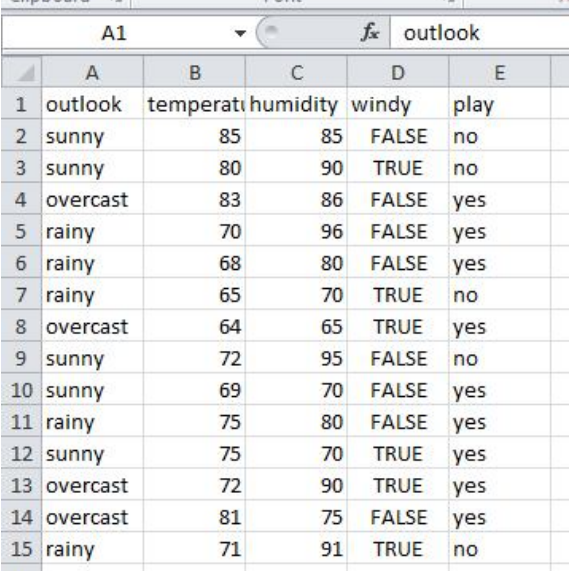This screenshot has height=571, width=584.
Task: Select cell E15 containing no
Action: pyautogui.click(x=499, y=549)
